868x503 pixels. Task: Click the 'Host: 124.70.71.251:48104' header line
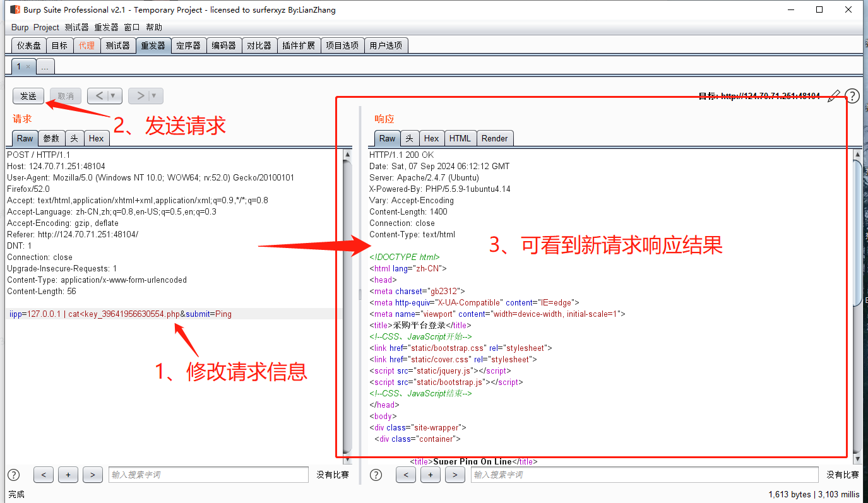click(x=56, y=166)
